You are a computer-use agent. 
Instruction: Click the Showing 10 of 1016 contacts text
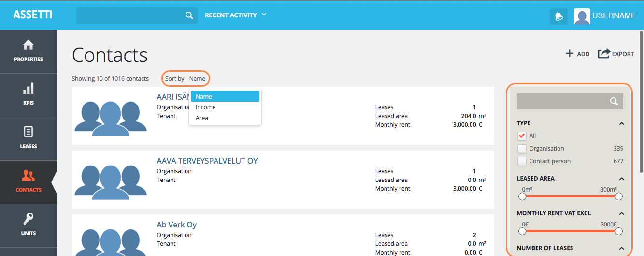click(x=110, y=79)
